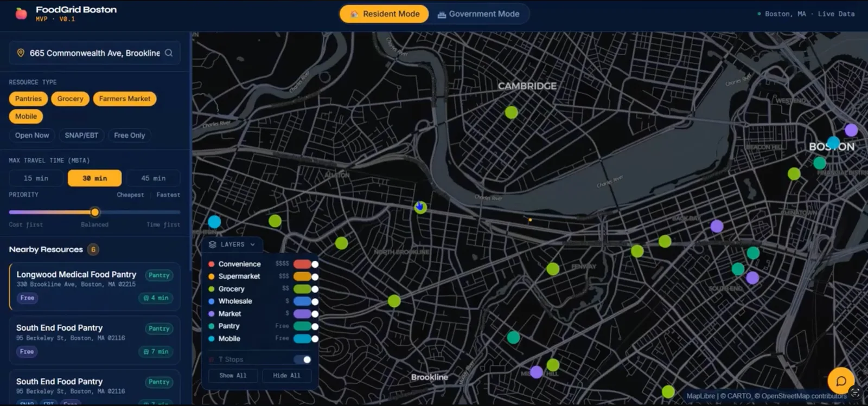Viewport: 868px width, 406px height.
Task: Click the Pantry tag on Longwood card
Action: (x=159, y=275)
